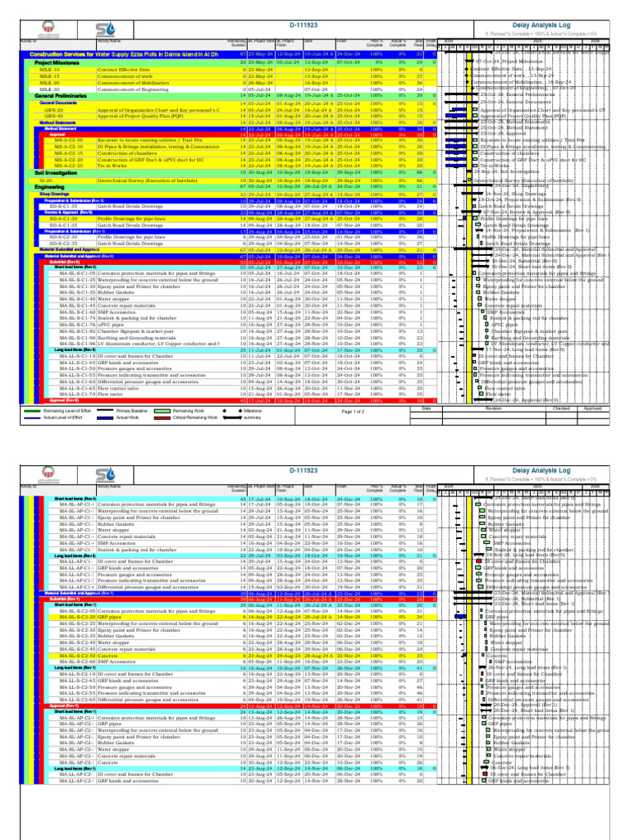Click highlighted activity ID MA-SL-S-C2-20 on page 2
This screenshot has width=630, height=840.
(78, 617)
